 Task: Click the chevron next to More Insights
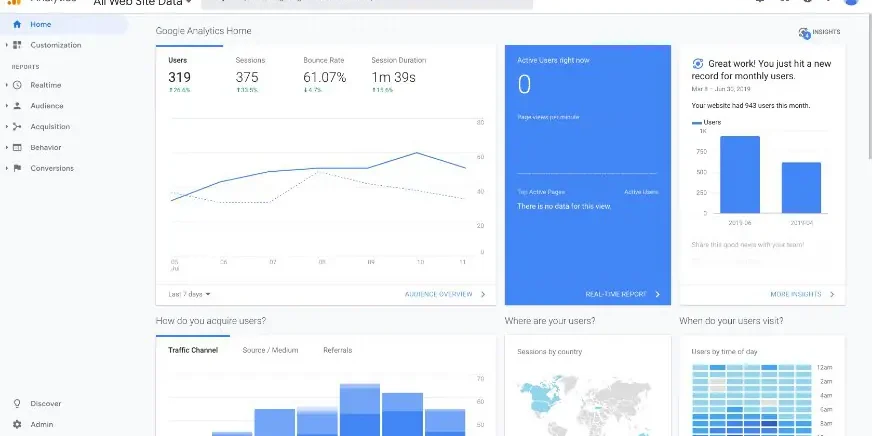tap(832, 294)
